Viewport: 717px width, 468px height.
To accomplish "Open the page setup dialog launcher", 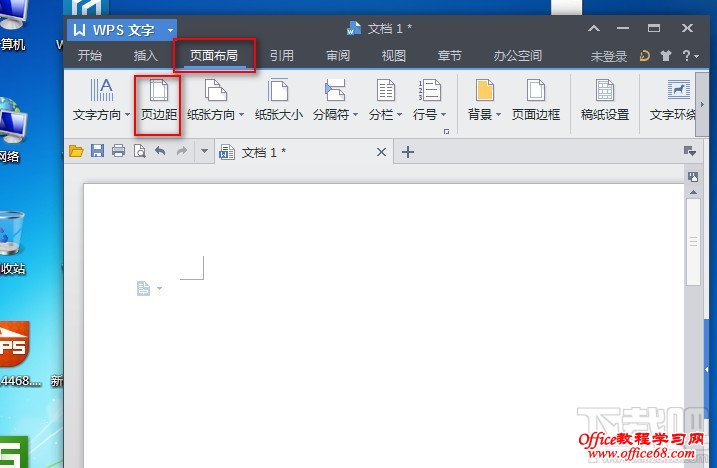I will click(446, 132).
